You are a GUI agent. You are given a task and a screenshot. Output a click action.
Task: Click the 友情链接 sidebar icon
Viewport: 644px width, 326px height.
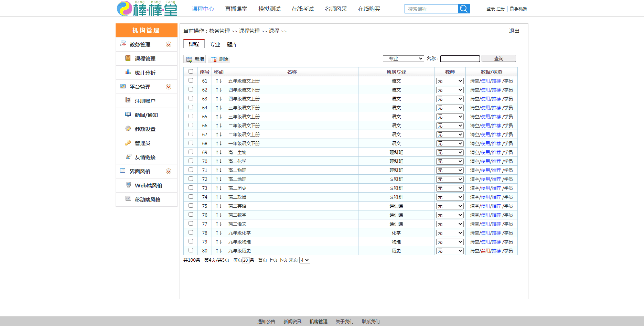(x=128, y=157)
